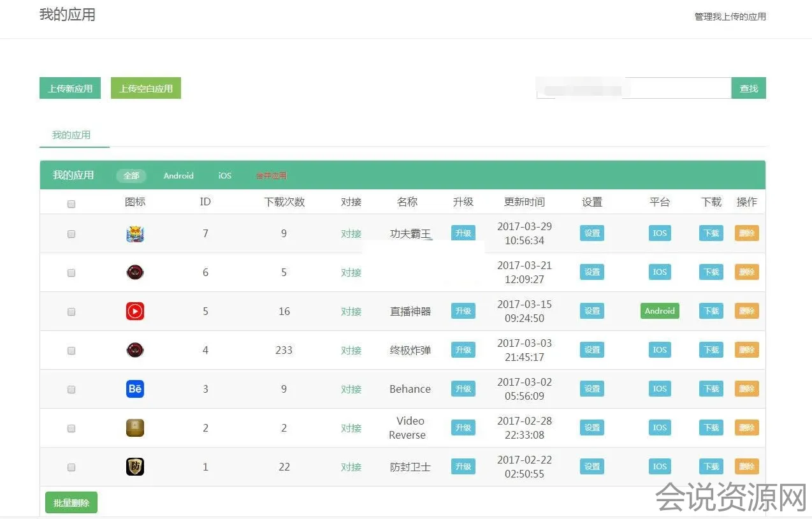Screen dimensions: 812x519
Task: Show all apps with 全部 filter
Action: 131,176
